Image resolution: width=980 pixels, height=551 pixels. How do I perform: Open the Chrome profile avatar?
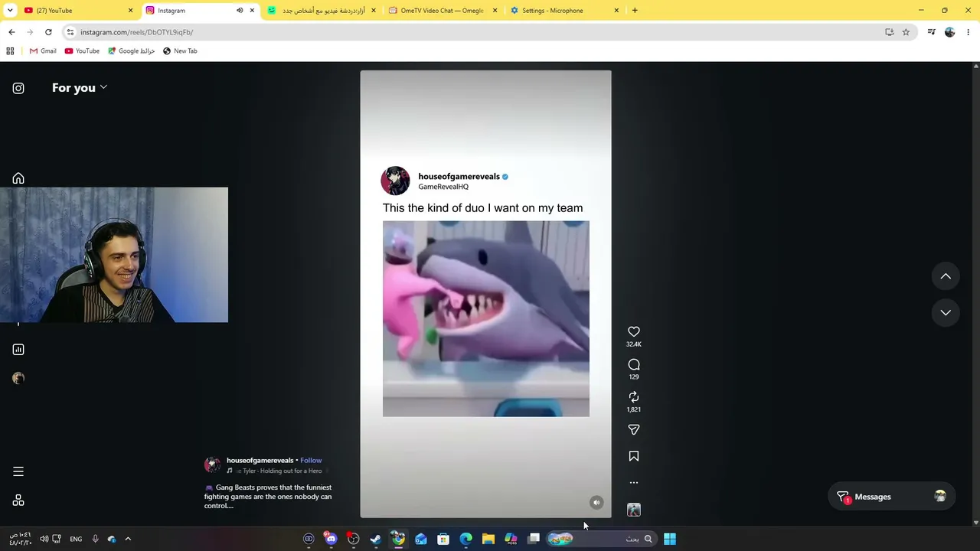click(950, 32)
